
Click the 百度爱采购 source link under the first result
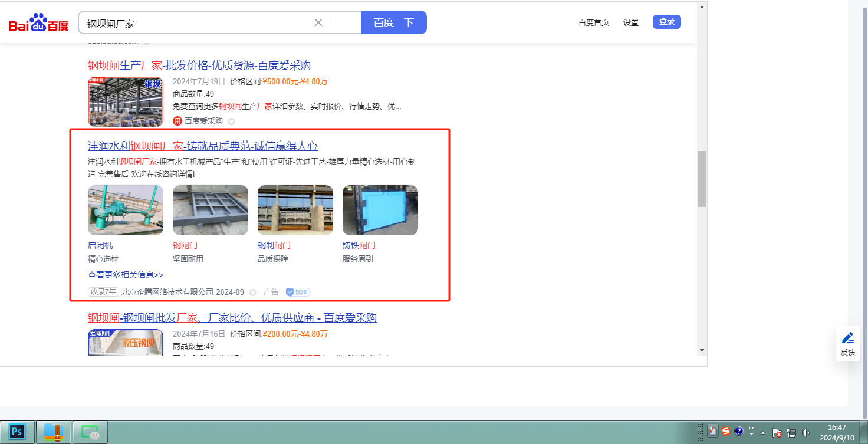(x=203, y=121)
